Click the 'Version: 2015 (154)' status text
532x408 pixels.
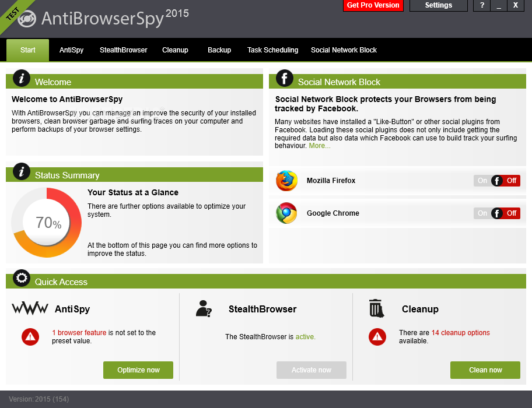pyautogui.click(x=39, y=399)
